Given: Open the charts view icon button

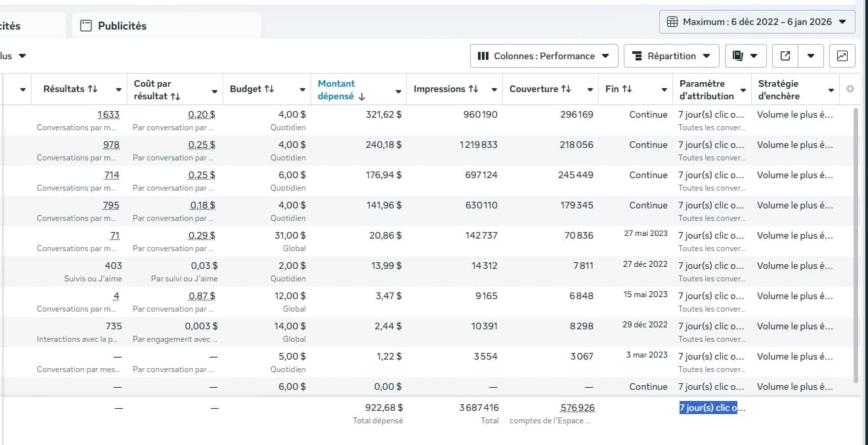Looking at the screenshot, I should click(842, 56).
